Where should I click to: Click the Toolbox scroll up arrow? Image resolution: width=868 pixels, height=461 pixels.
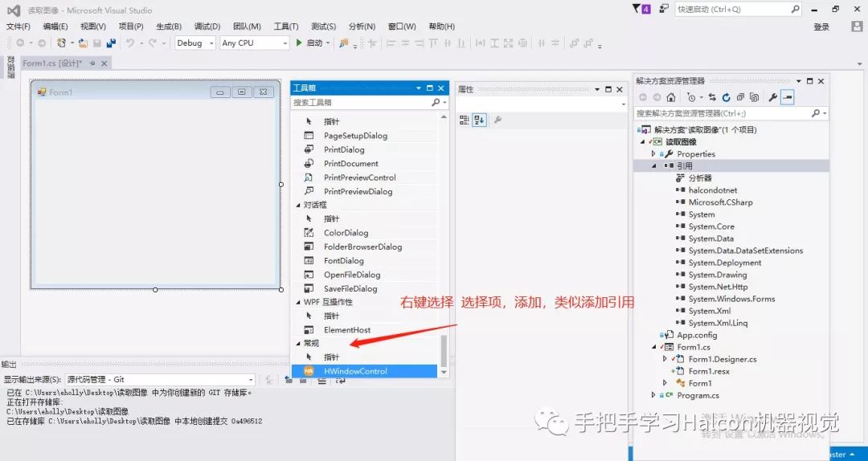(x=444, y=116)
